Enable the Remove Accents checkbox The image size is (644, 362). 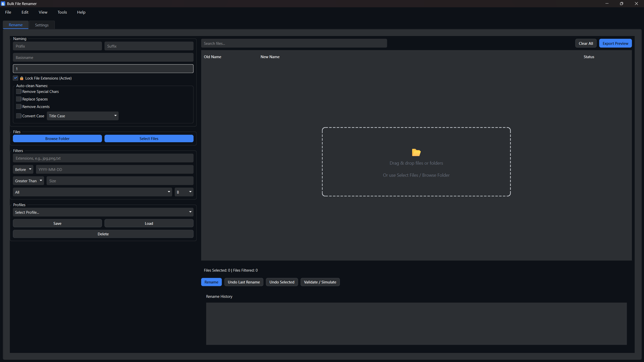click(19, 106)
